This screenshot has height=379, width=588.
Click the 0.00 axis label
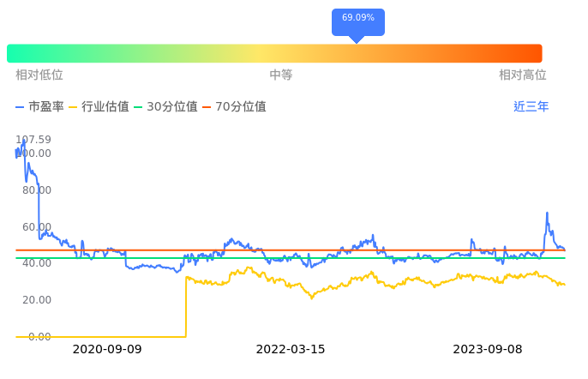click(x=39, y=337)
